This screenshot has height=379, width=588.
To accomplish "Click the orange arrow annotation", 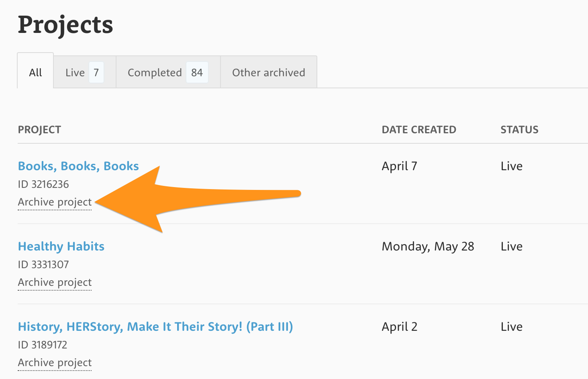I will pyautogui.click(x=198, y=199).
